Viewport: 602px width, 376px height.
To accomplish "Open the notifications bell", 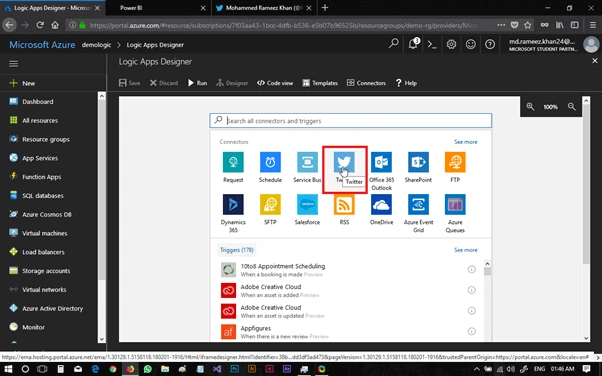I will [x=413, y=44].
